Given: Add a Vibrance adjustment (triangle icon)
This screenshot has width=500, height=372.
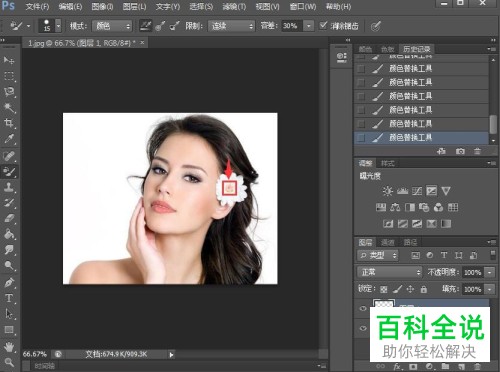Looking at the screenshot, I should pos(446,191).
